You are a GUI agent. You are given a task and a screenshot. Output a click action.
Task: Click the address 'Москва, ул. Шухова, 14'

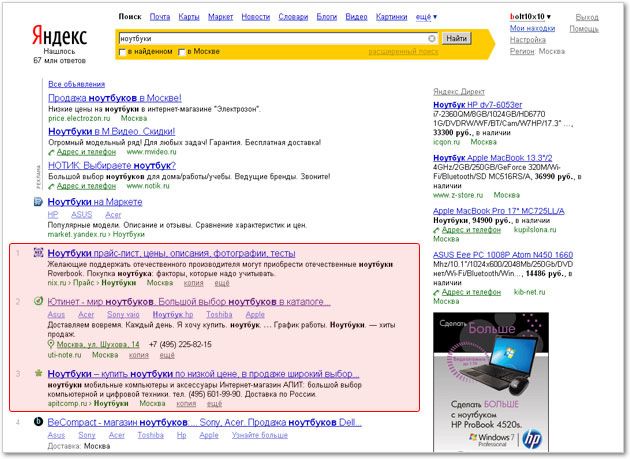98,344
